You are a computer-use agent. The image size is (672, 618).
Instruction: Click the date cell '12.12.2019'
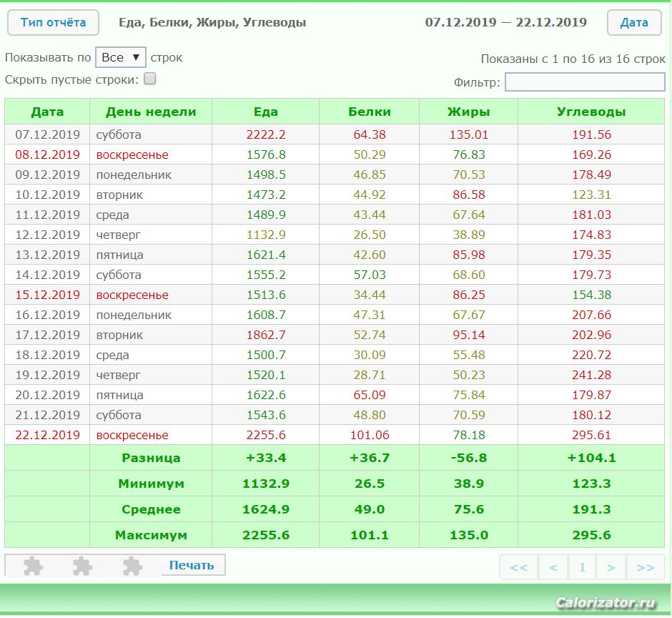pos(48,235)
